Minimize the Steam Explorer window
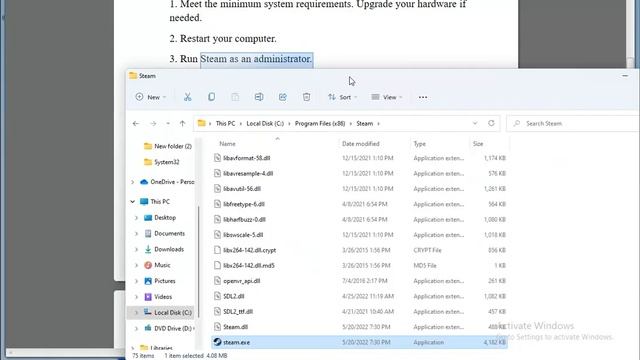640x360 pixels. (x=625, y=76)
